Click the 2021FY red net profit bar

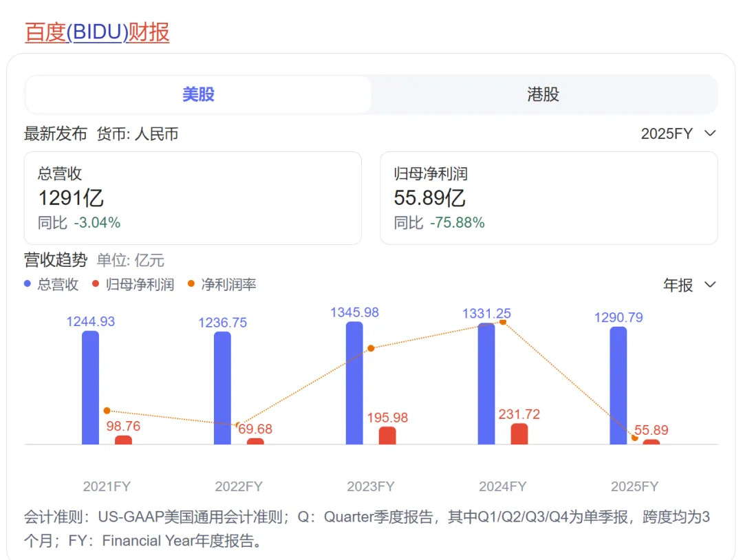123,440
